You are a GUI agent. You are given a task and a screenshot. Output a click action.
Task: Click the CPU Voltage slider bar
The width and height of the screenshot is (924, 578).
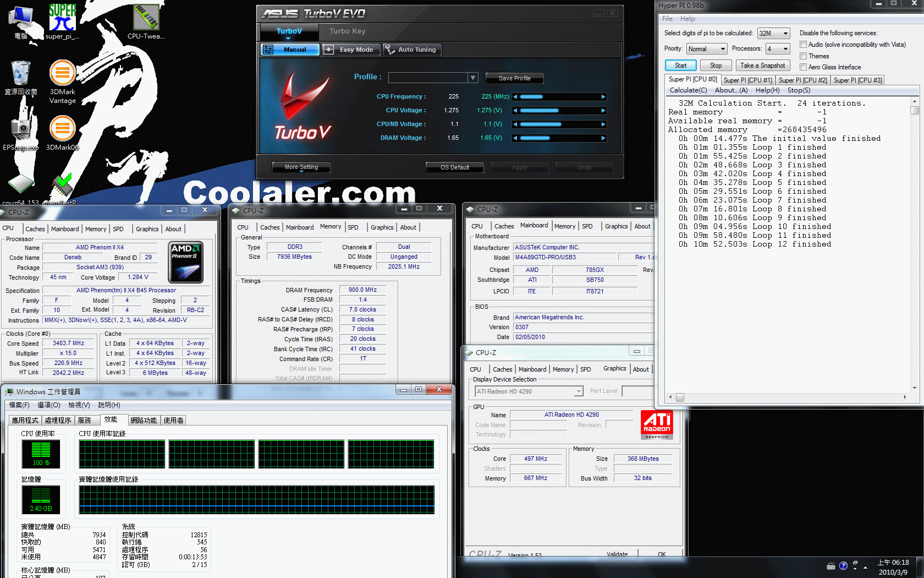[559, 111]
